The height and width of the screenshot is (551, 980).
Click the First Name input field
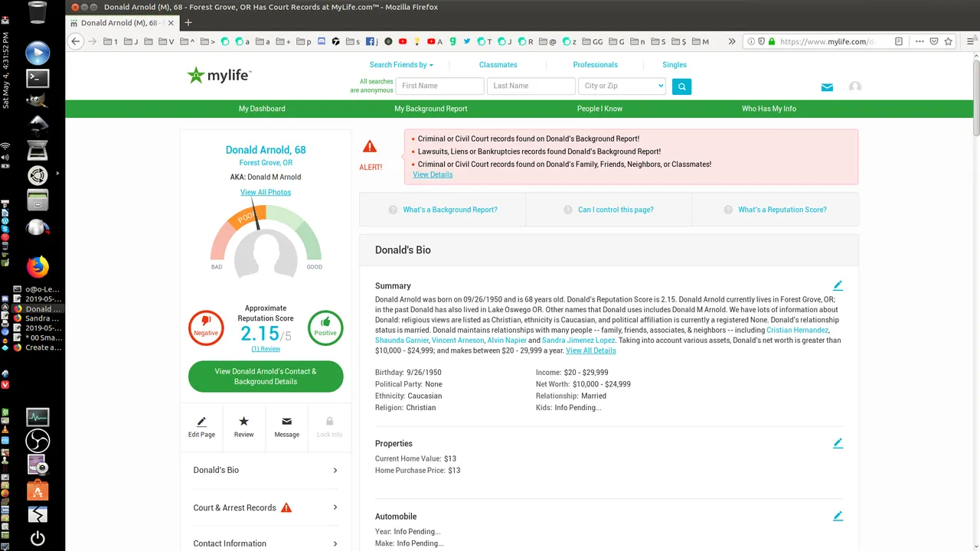[439, 86]
